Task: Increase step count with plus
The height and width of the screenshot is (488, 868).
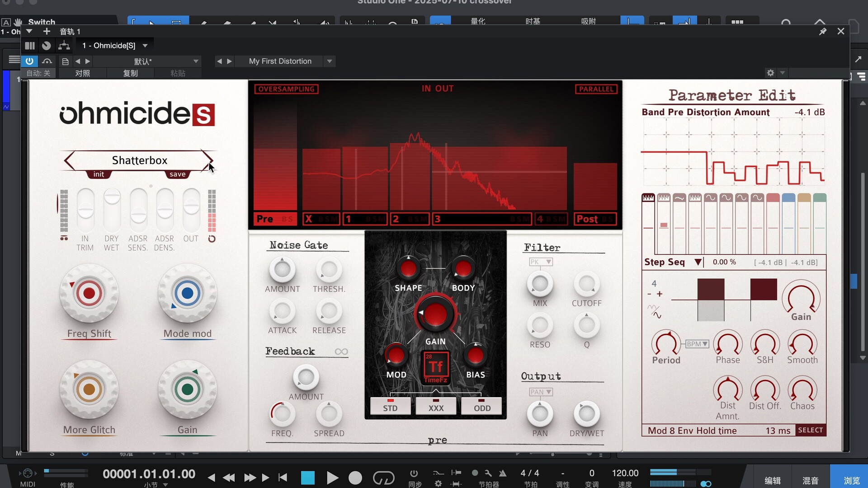Action: [x=660, y=294]
